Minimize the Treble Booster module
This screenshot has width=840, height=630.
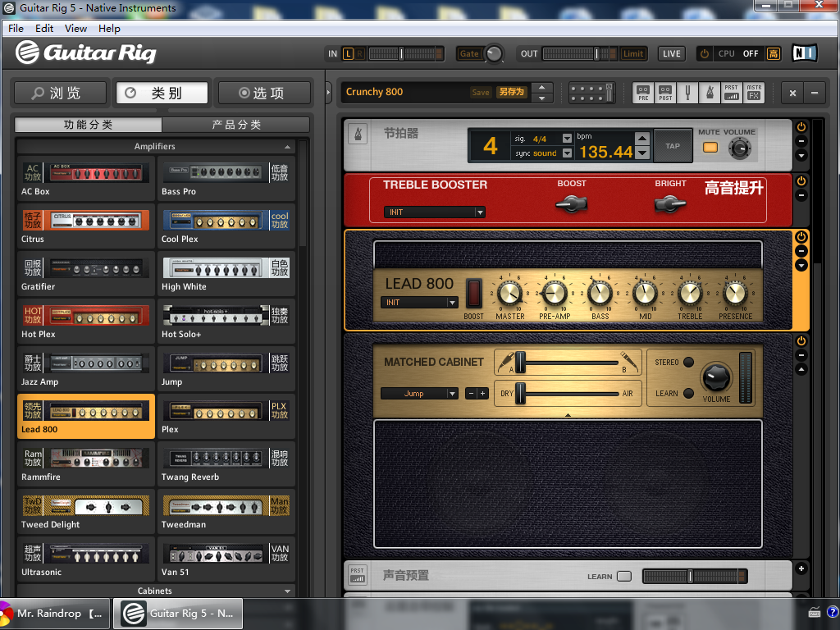pos(801,195)
